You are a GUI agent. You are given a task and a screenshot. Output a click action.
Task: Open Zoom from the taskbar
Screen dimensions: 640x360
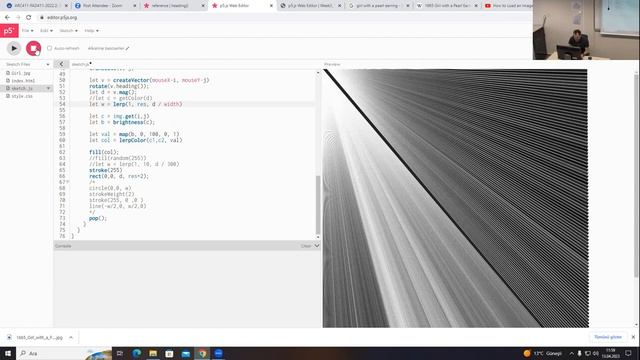click(218, 353)
